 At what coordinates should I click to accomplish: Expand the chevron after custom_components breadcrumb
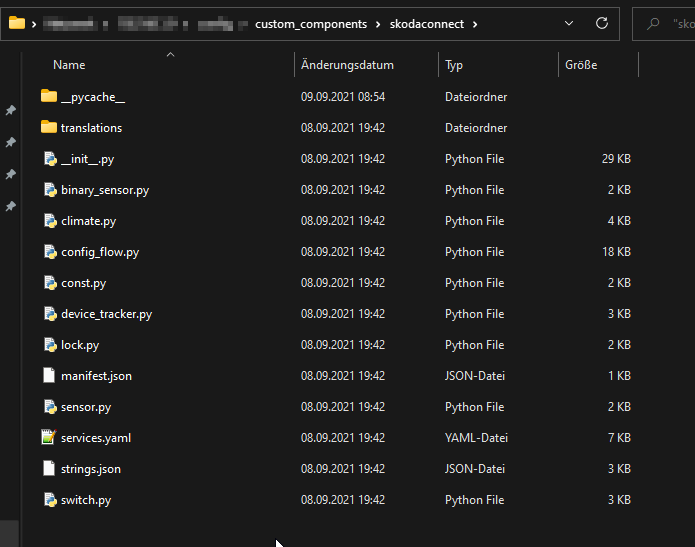pos(379,24)
